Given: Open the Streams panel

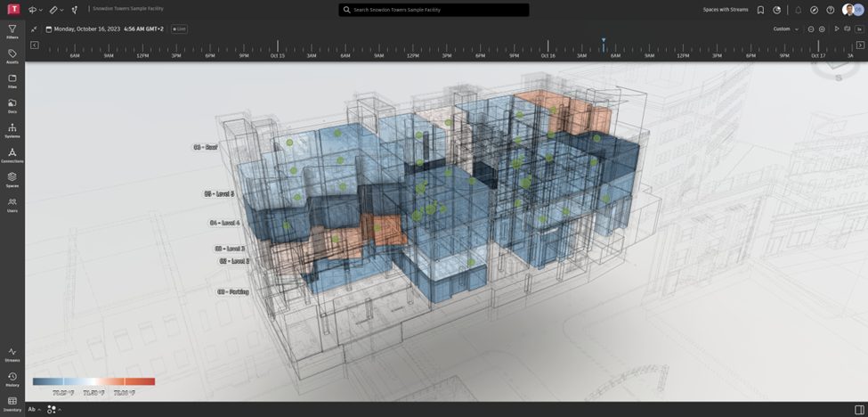Looking at the screenshot, I should pos(12,355).
